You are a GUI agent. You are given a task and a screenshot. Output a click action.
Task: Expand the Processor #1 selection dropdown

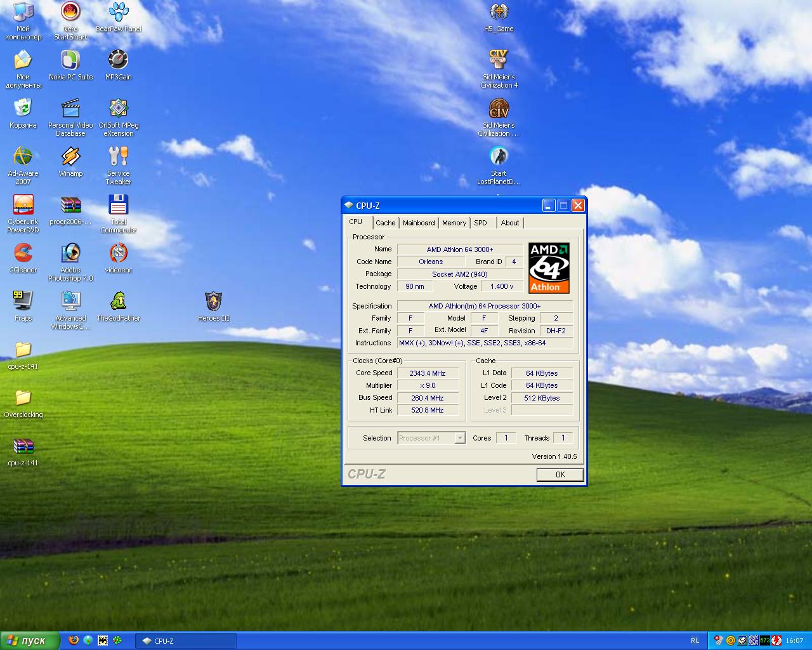pos(460,438)
